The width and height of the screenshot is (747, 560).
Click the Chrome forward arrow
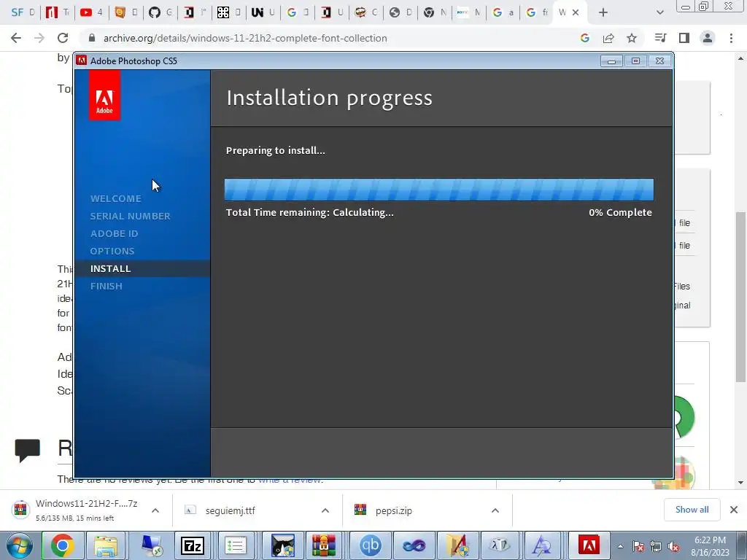pos(39,38)
